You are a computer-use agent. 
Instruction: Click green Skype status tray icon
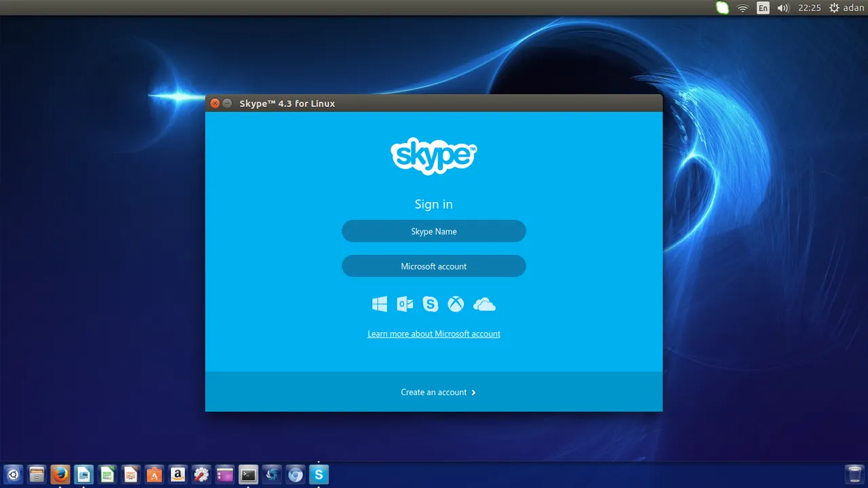click(x=722, y=7)
